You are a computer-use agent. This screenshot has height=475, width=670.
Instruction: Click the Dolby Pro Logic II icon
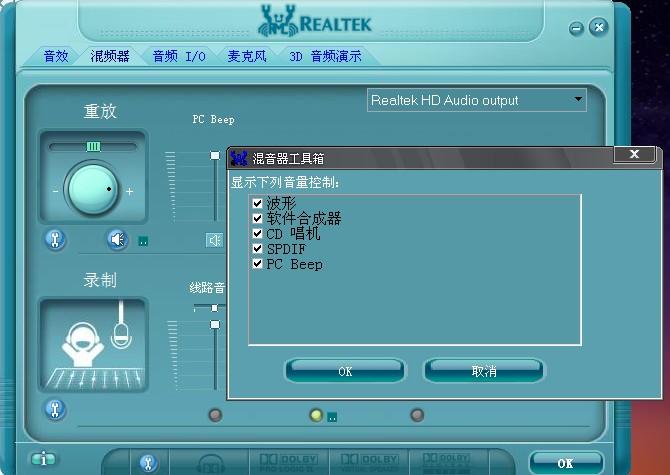click(288, 463)
